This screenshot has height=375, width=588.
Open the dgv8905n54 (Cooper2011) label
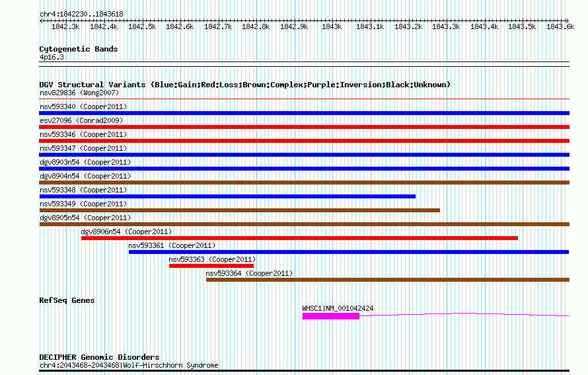pyautogui.click(x=85, y=218)
